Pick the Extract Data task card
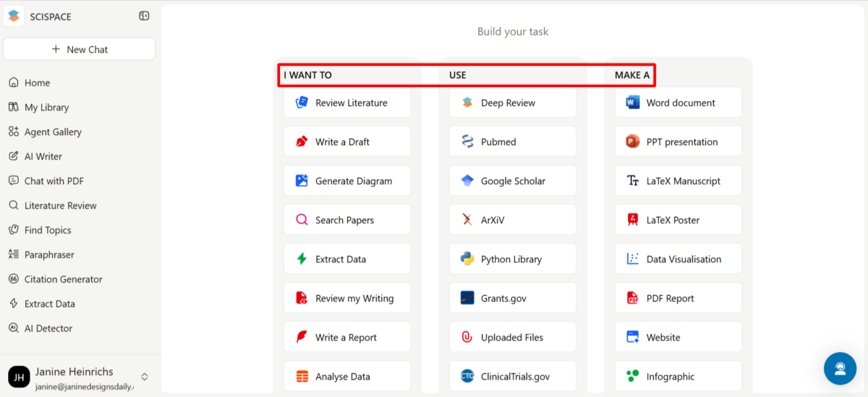 click(x=347, y=259)
